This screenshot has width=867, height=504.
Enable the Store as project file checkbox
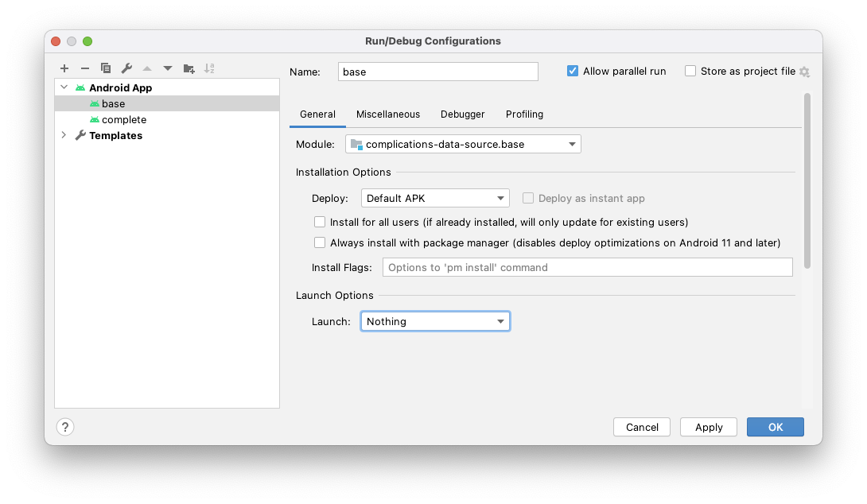[x=690, y=72]
